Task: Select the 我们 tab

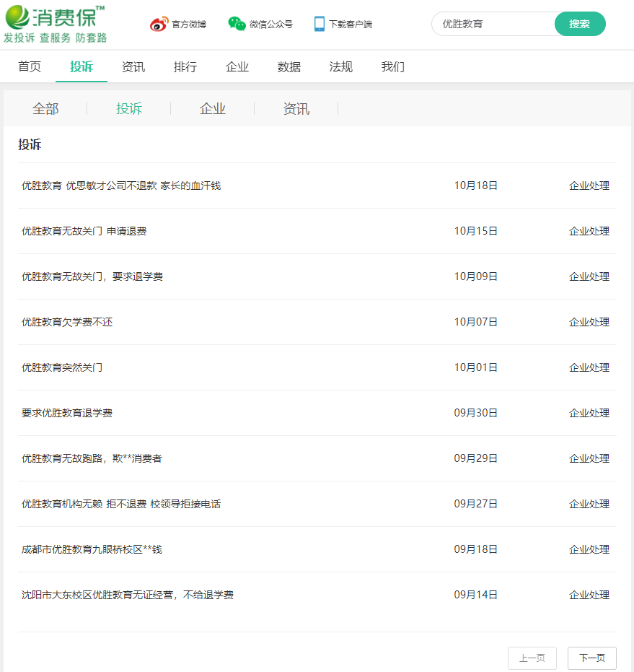Action: [x=392, y=66]
